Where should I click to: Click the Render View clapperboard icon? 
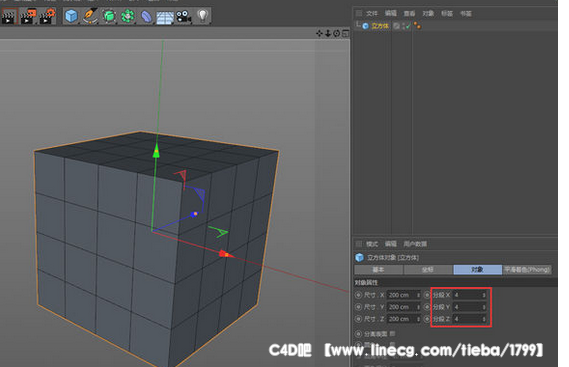pyautogui.click(x=9, y=16)
